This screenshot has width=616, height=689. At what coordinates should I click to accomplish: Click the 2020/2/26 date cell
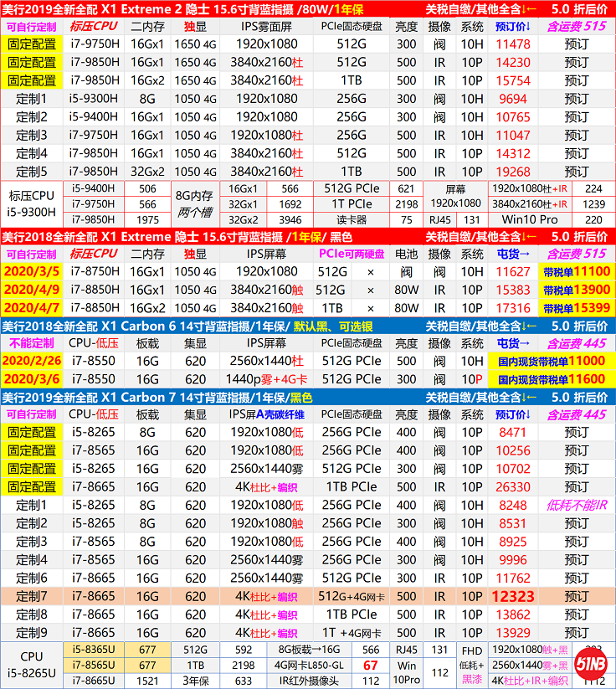(33, 361)
